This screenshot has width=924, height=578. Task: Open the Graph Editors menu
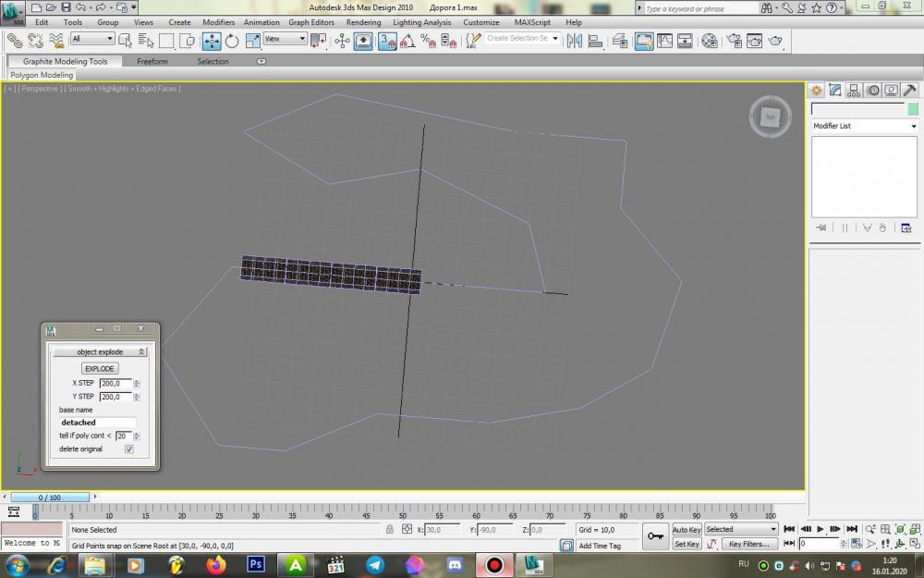[311, 22]
